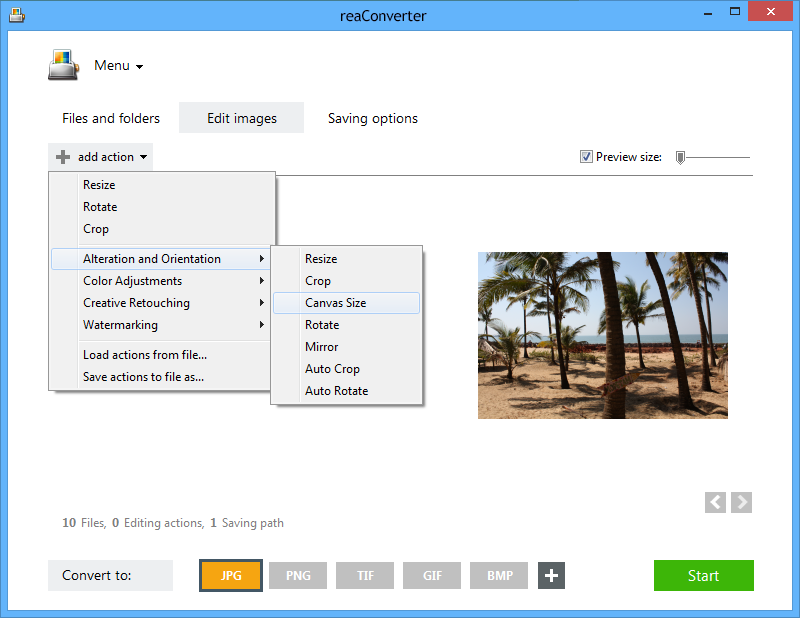
Task: Choose JPG as output format
Action: [x=231, y=576]
